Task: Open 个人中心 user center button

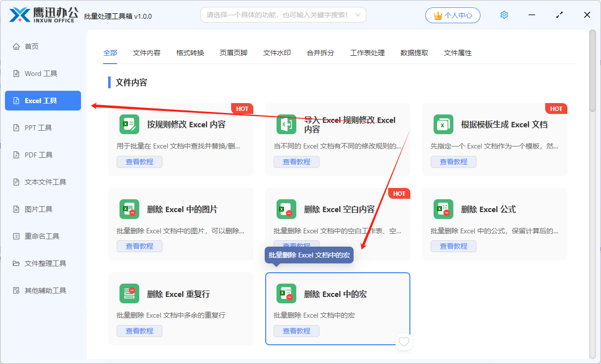Action: tap(452, 15)
